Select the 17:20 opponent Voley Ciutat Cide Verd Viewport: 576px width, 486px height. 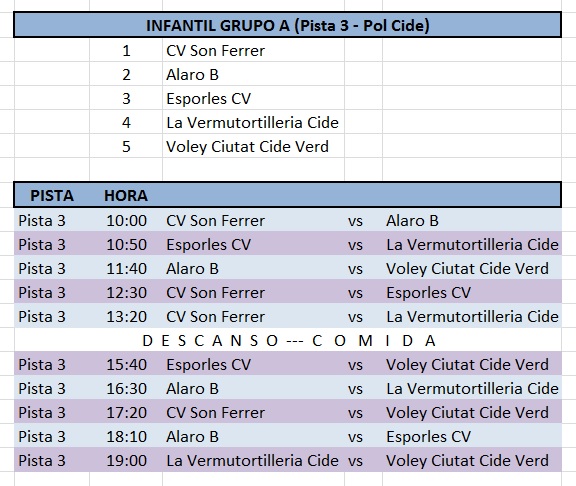pyautogui.click(x=467, y=413)
